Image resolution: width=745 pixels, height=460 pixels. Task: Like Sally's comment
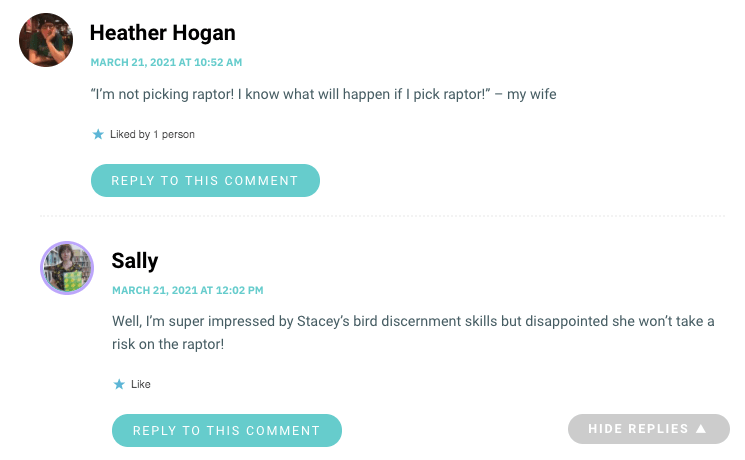coord(132,384)
